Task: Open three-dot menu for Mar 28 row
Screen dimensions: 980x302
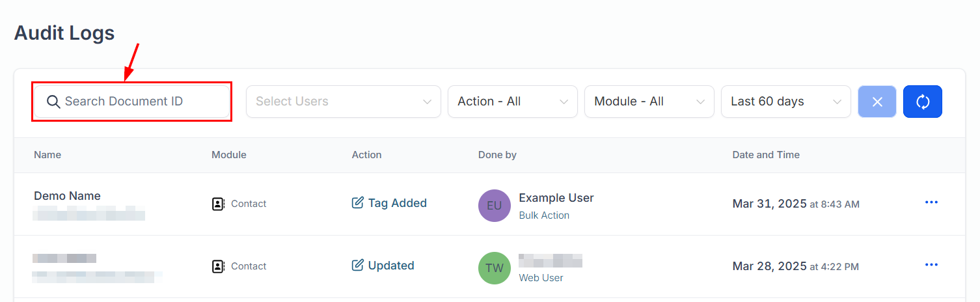Action: click(931, 265)
